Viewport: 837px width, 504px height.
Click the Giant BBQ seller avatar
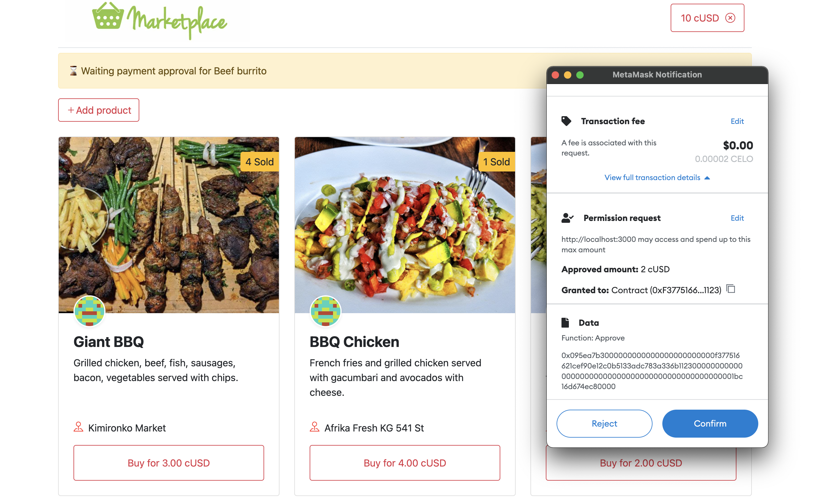89,311
